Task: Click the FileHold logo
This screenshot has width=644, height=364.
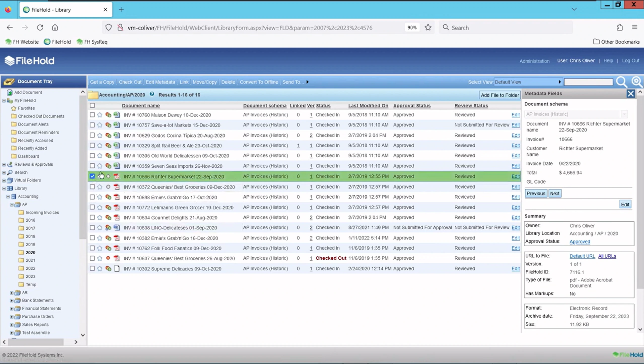Action: (x=29, y=61)
